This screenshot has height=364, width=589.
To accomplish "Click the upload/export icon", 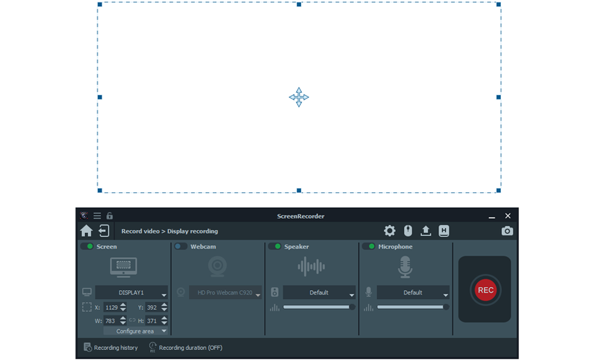I will pos(426,231).
